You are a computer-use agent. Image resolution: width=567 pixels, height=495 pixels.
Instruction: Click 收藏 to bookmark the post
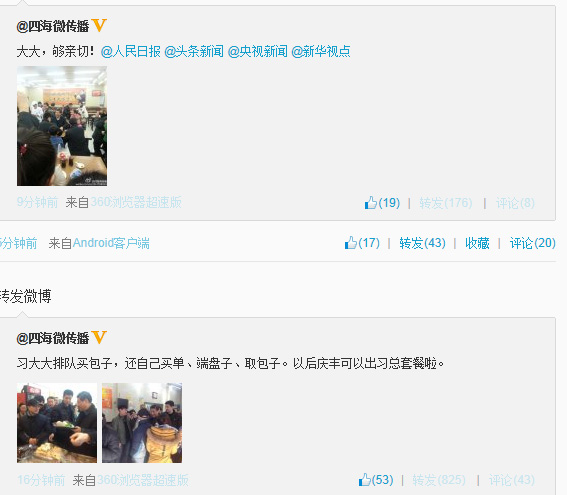pos(477,243)
